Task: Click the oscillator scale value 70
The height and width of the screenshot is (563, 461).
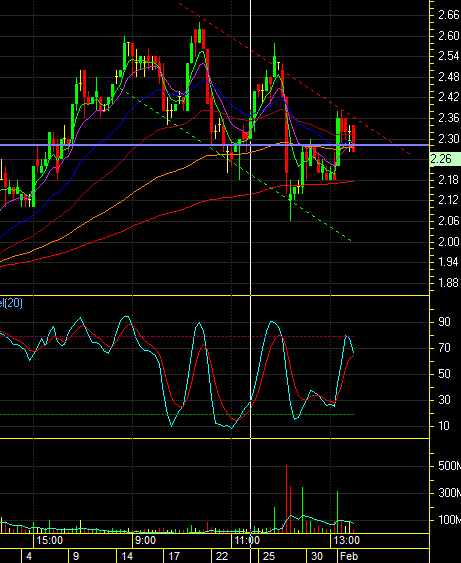Action: (x=444, y=348)
